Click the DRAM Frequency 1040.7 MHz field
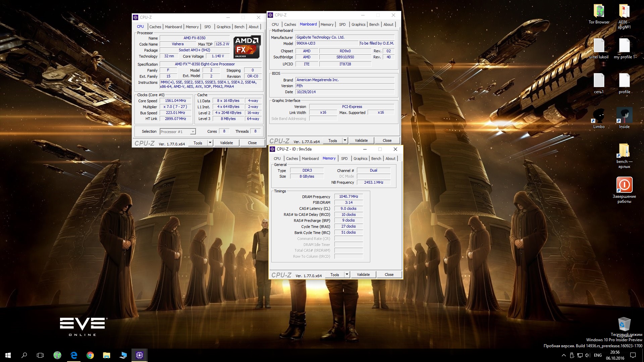Image resolution: width=644 pixels, height=362 pixels. click(x=348, y=196)
